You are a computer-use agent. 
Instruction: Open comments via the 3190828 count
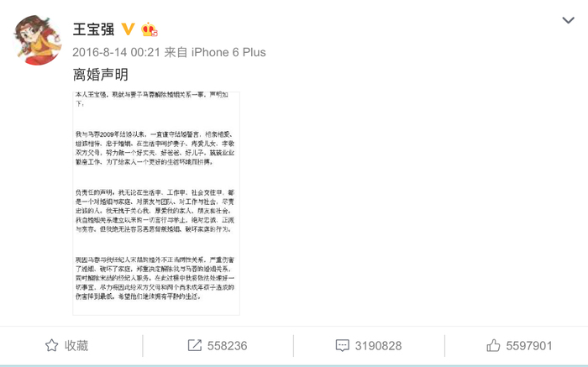click(x=378, y=346)
